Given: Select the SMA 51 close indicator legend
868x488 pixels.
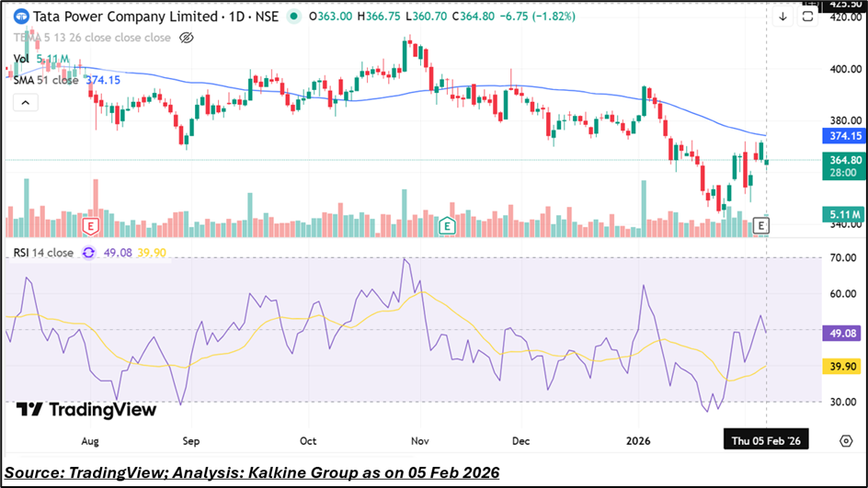Looking at the screenshot, I should point(46,80).
